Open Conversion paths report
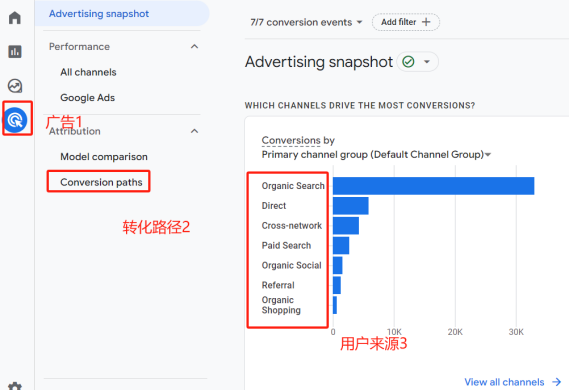 101,182
